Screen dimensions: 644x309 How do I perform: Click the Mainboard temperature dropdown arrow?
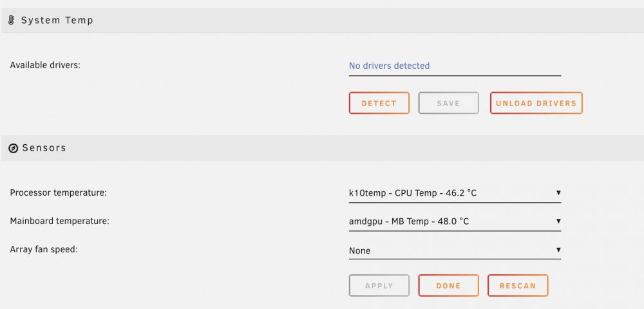pyautogui.click(x=558, y=221)
